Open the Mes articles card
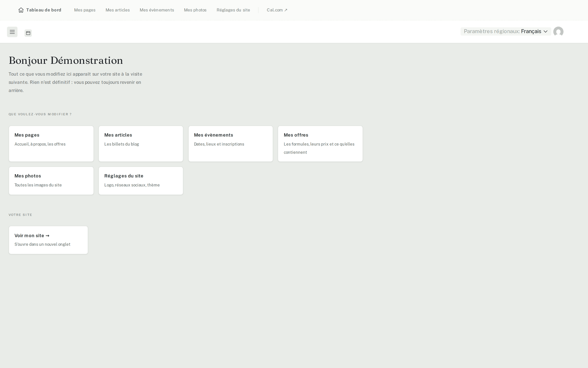This screenshot has height=368, width=588. point(141,144)
